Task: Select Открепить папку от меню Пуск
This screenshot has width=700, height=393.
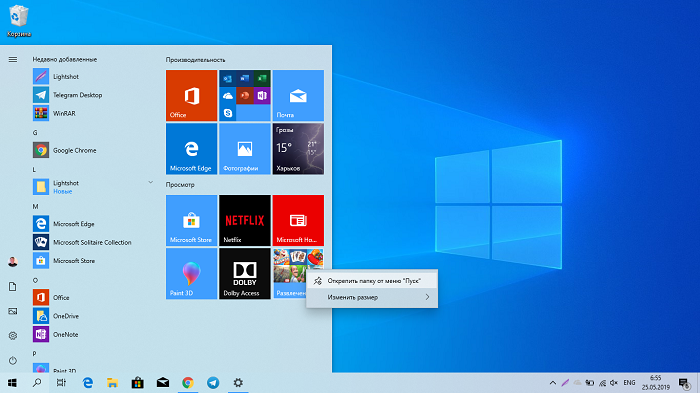Action: pos(372,281)
